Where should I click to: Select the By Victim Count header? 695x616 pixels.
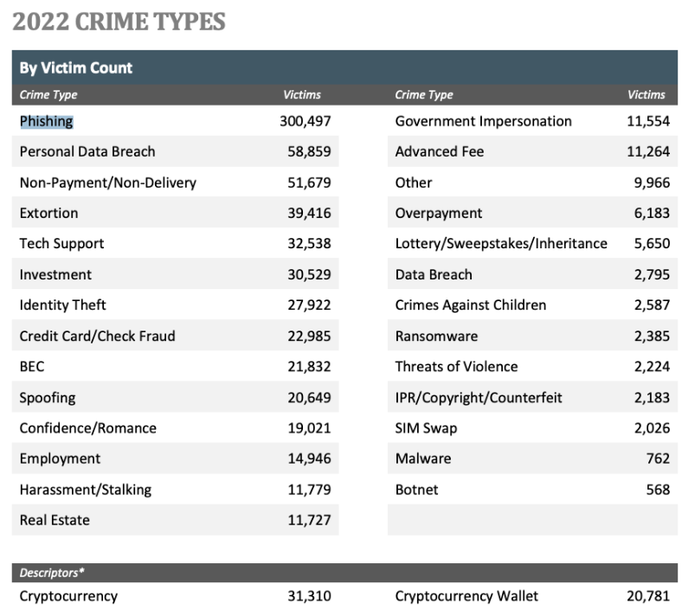(x=76, y=67)
